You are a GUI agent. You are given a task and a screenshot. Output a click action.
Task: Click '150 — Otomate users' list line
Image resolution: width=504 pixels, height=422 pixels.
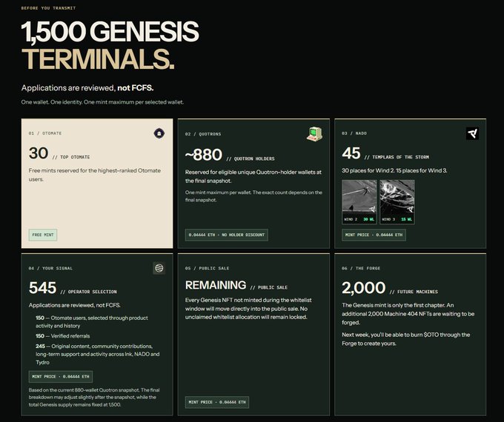point(92,321)
